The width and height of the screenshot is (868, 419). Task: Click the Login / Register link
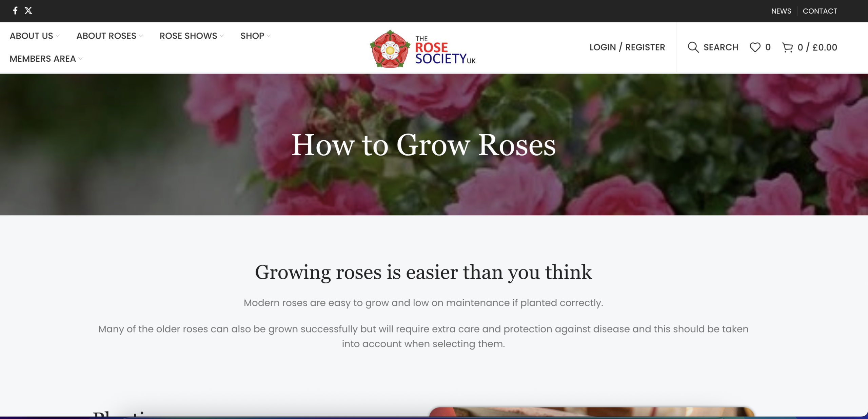coord(627,47)
